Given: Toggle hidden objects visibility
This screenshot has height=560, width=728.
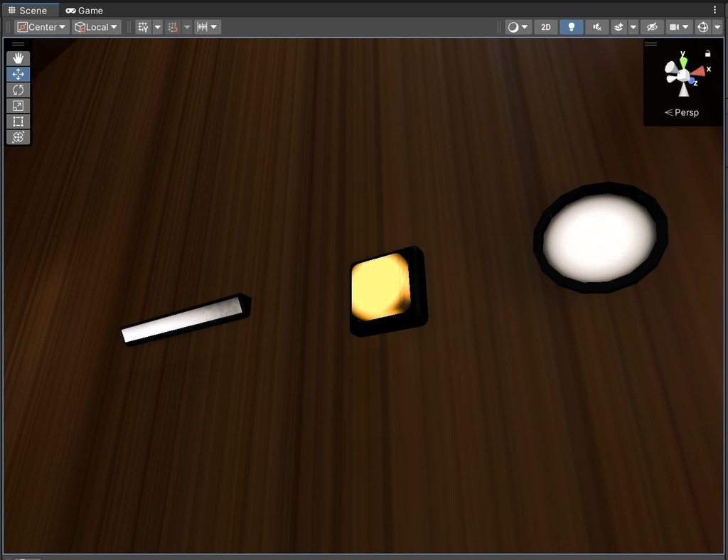Looking at the screenshot, I should pos(652,27).
